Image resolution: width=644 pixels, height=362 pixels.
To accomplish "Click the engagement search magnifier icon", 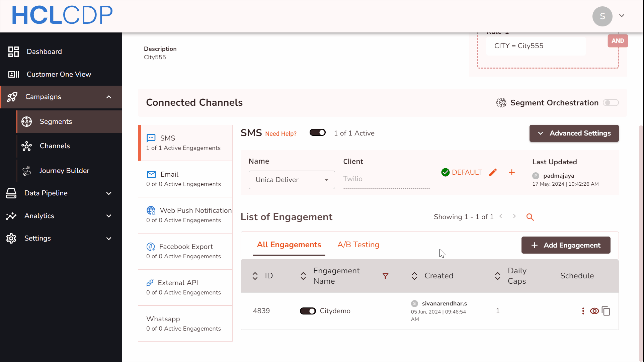I will pyautogui.click(x=530, y=217).
